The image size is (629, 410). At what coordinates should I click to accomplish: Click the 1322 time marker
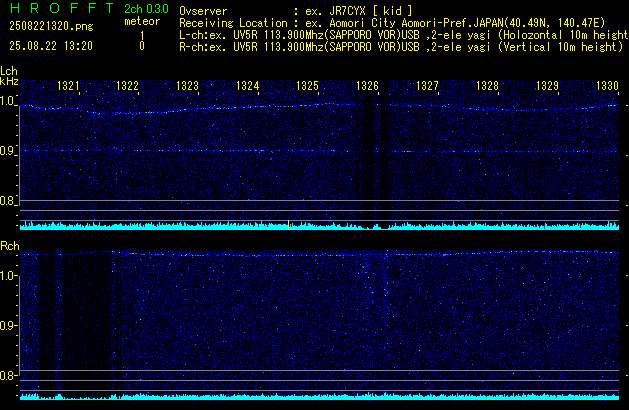tap(127, 85)
